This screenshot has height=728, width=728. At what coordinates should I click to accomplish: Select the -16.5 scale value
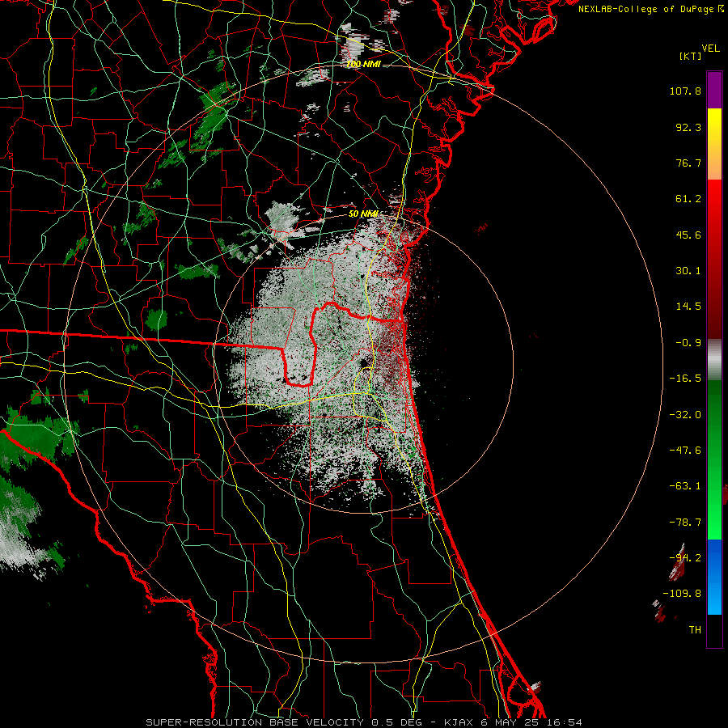(685, 379)
